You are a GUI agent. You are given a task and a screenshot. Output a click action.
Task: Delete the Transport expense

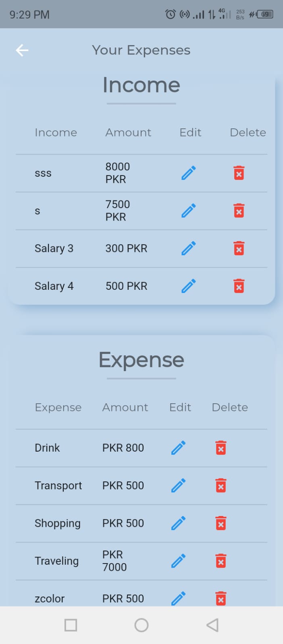click(x=220, y=485)
